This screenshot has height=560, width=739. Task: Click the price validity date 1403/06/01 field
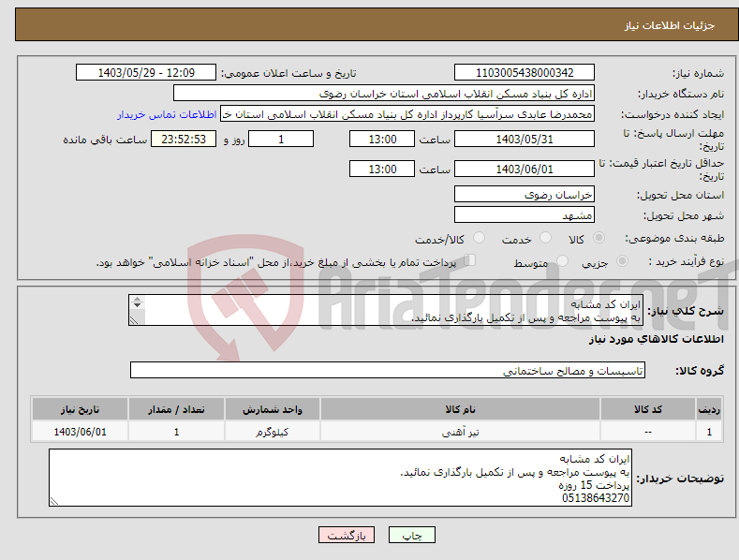tap(525, 169)
